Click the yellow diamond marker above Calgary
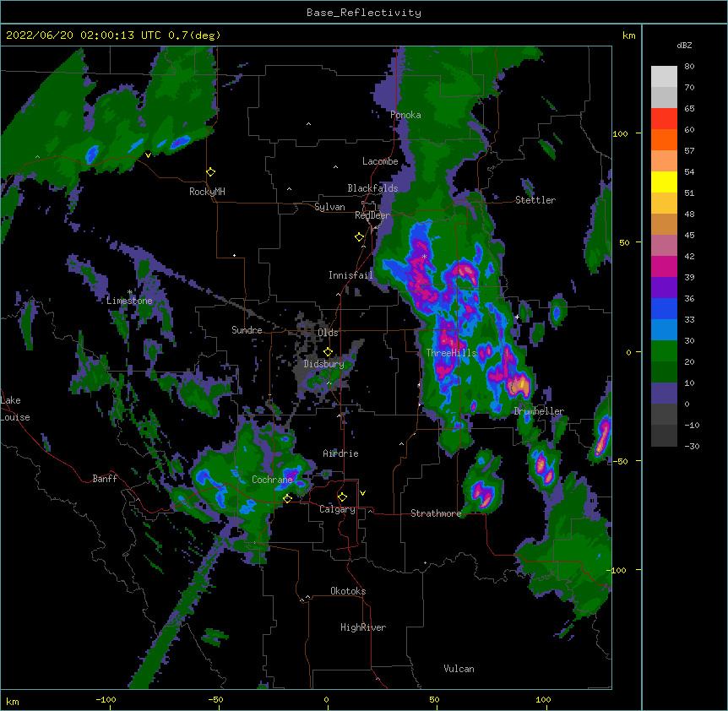Screen dimensions: 728x711 [342, 497]
